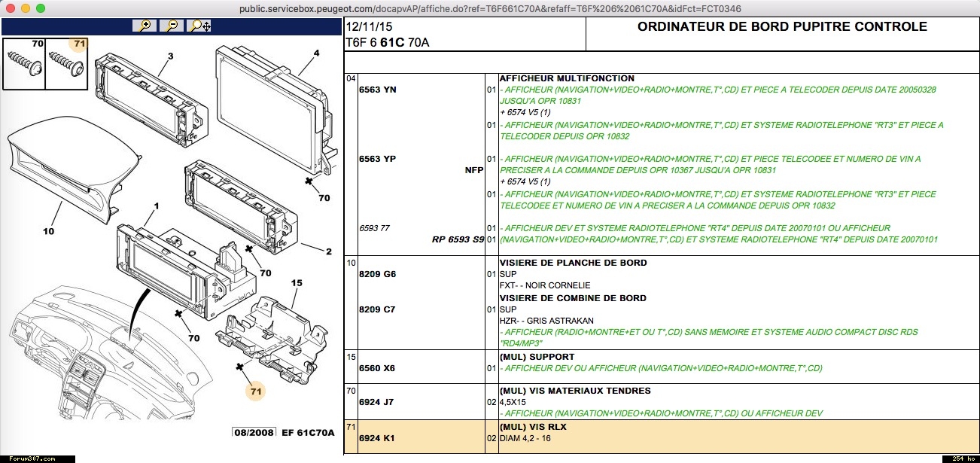The image size is (980, 463).
Task: Click the zoom in magnifier icon
Action: [144, 26]
